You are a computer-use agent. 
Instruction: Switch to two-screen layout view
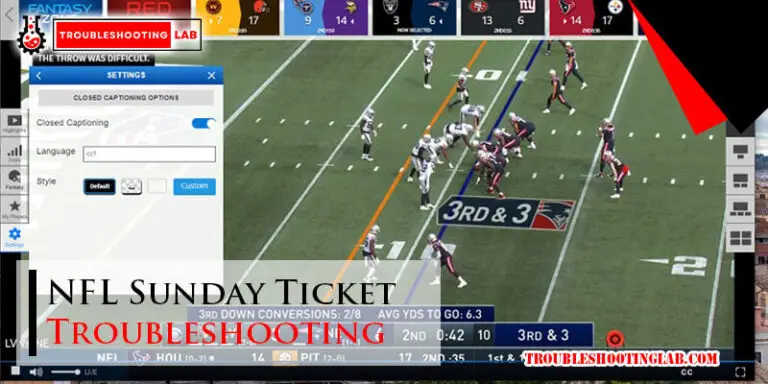tap(740, 180)
